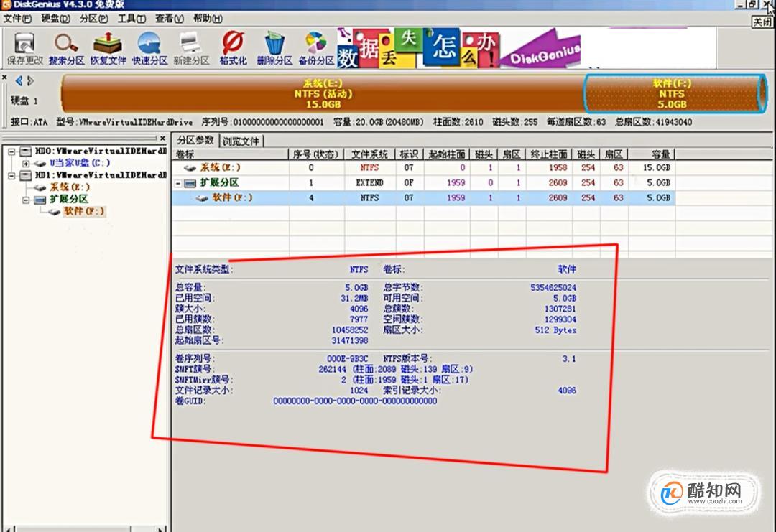Image resolution: width=776 pixels, height=532 pixels.
Task: Collapse 扩展分区 row in the partition table
Action: tap(178, 183)
